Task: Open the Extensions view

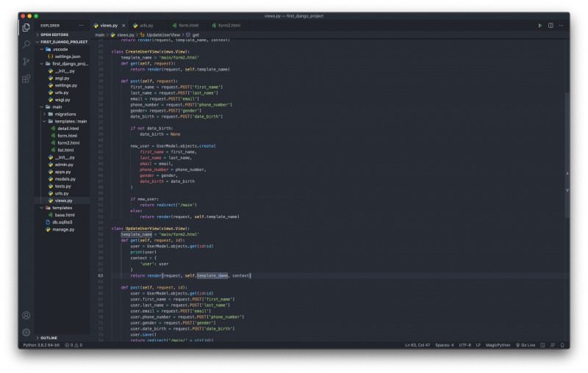Action: tap(26, 78)
